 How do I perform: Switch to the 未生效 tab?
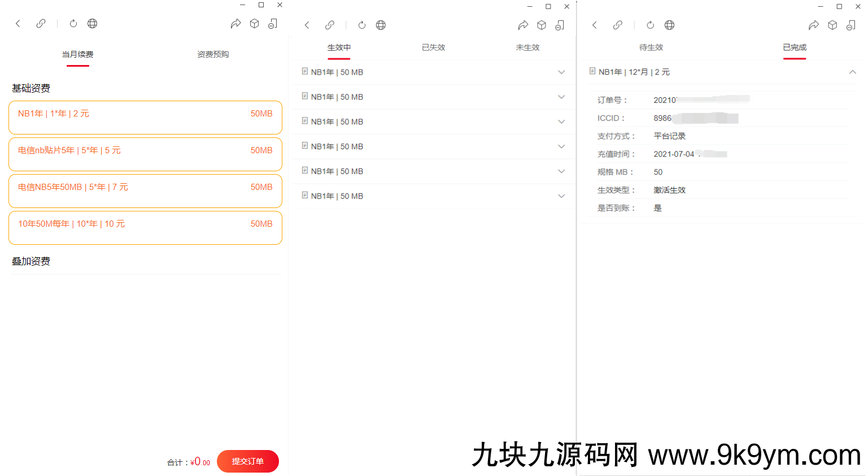pyautogui.click(x=527, y=48)
